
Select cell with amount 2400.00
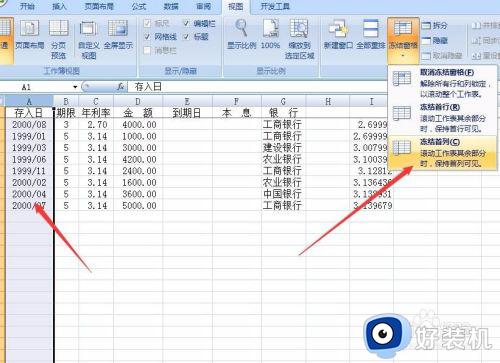138,171
